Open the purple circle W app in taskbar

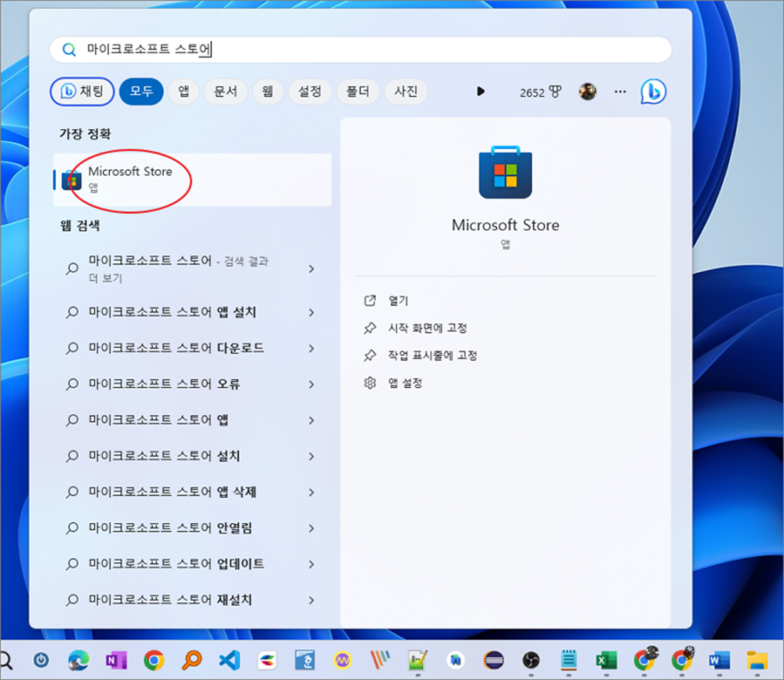[x=342, y=660]
